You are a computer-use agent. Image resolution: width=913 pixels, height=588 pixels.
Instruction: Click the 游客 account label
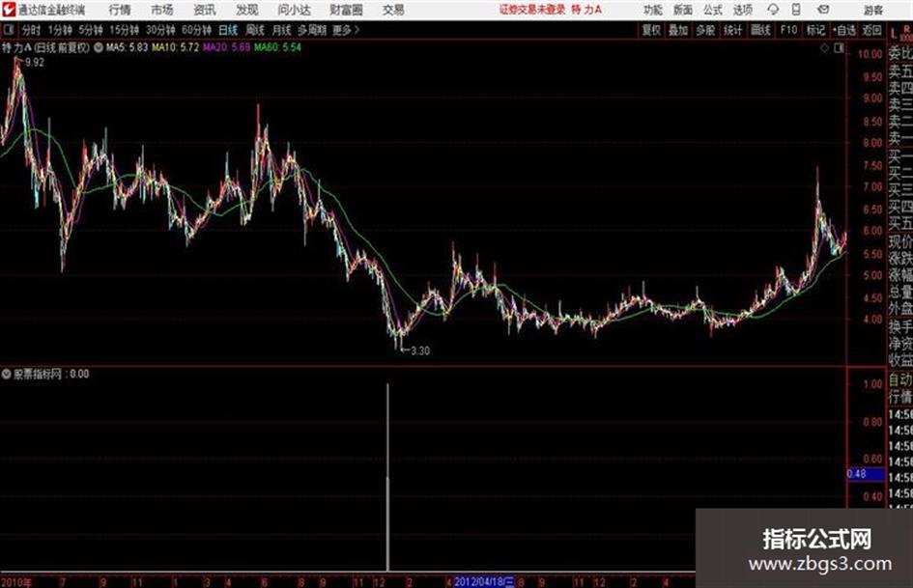tap(872, 10)
